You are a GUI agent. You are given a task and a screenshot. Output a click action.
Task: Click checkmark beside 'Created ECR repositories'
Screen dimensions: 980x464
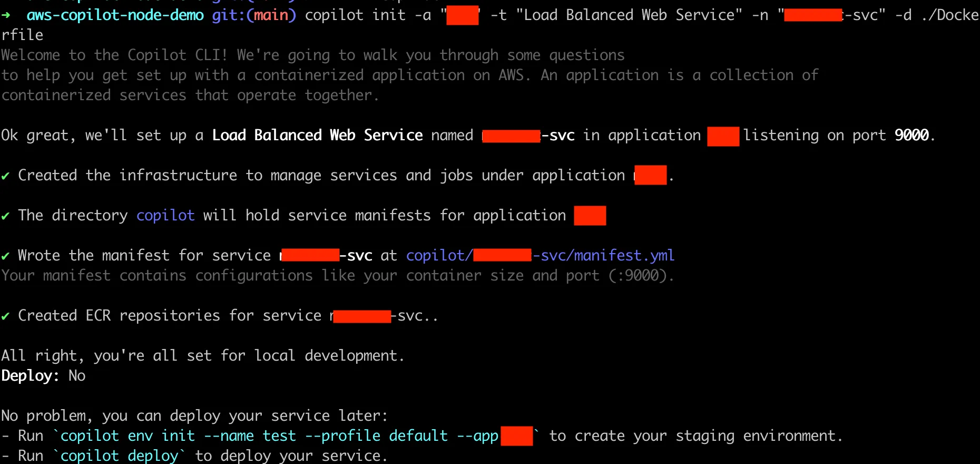click(x=5, y=316)
